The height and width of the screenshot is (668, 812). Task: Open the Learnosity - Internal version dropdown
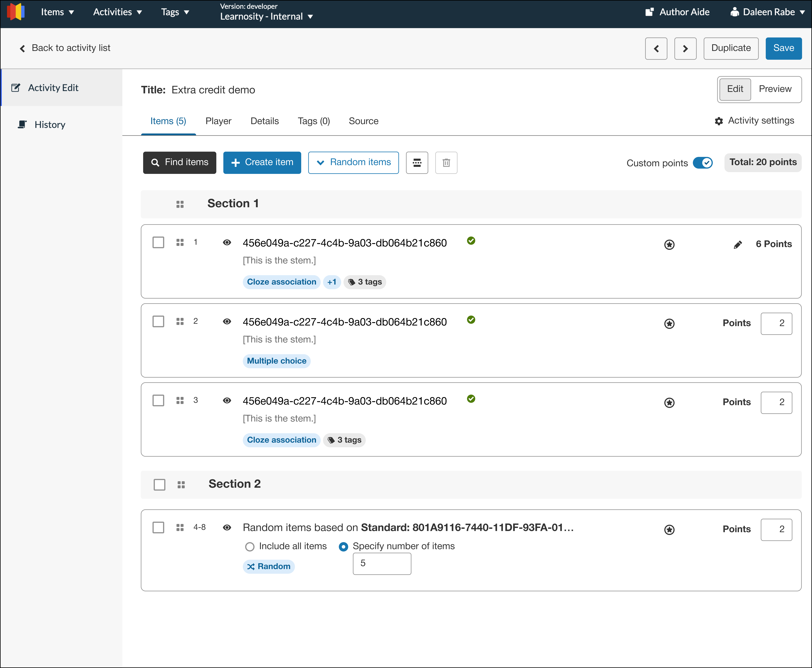click(x=266, y=17)
